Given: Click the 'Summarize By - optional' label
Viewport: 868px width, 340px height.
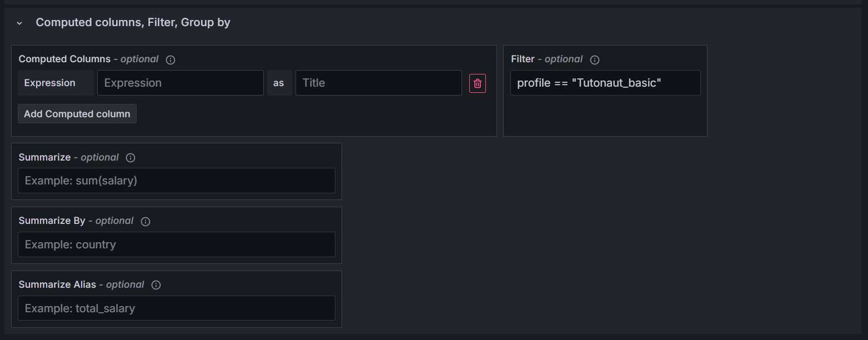Looking at the screenshot, I should (x=76, y=221).
